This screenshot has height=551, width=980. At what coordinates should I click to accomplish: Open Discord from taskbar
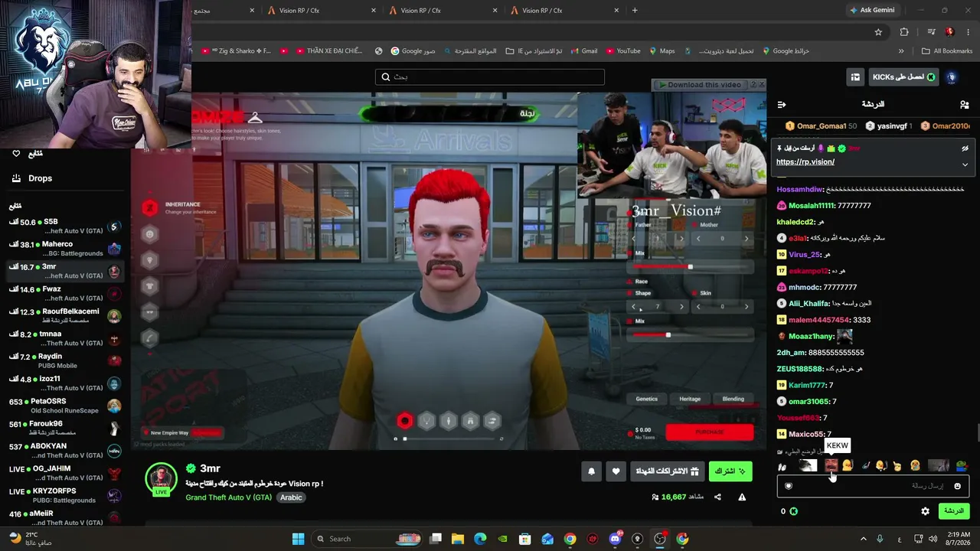[615, 539]
